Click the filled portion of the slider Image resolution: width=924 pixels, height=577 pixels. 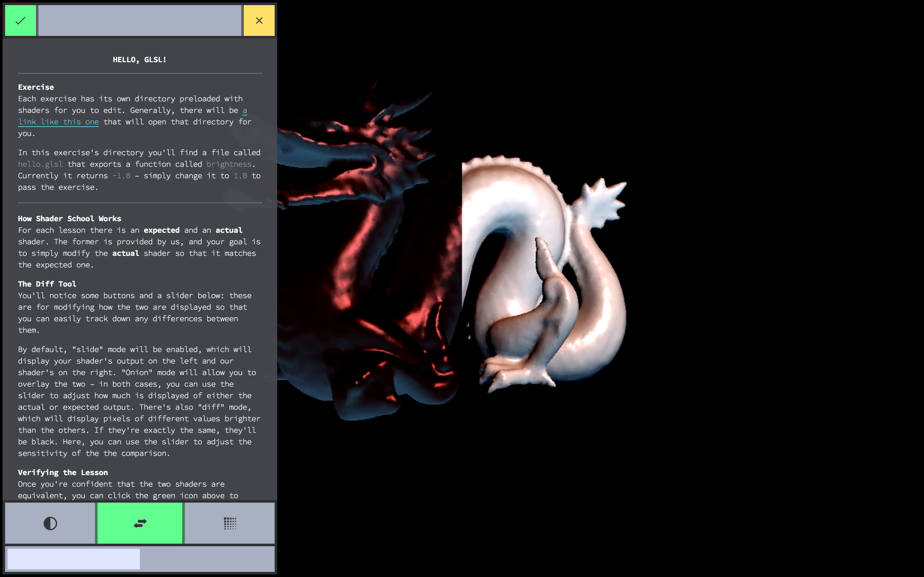point(73,559)
